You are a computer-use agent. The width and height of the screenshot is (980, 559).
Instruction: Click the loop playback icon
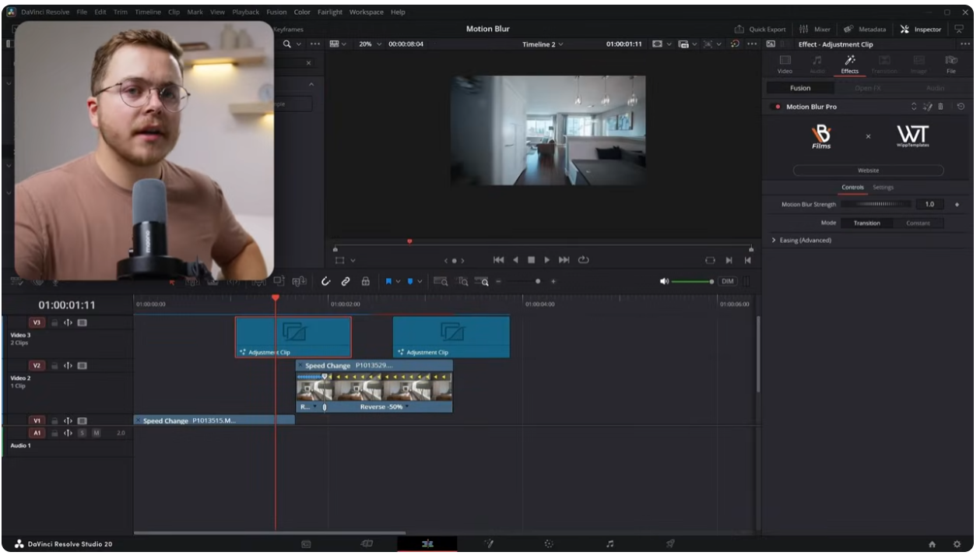point(583,260)
